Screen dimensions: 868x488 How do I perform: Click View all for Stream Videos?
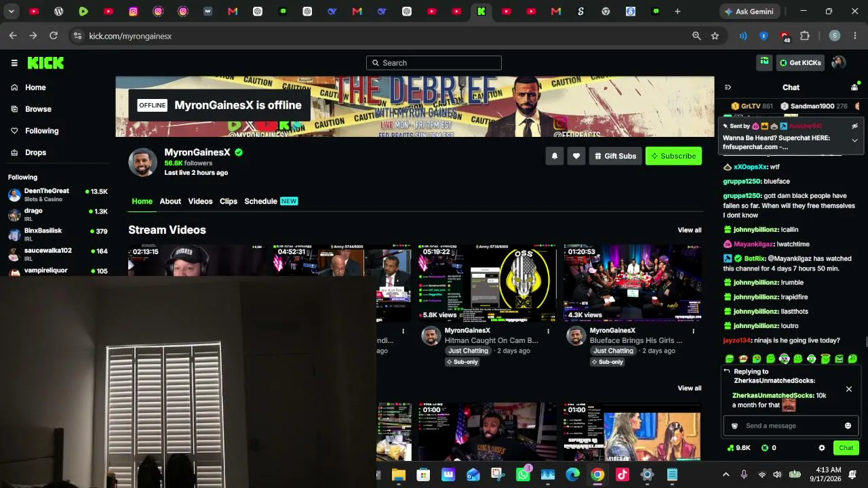coord(690,230)
